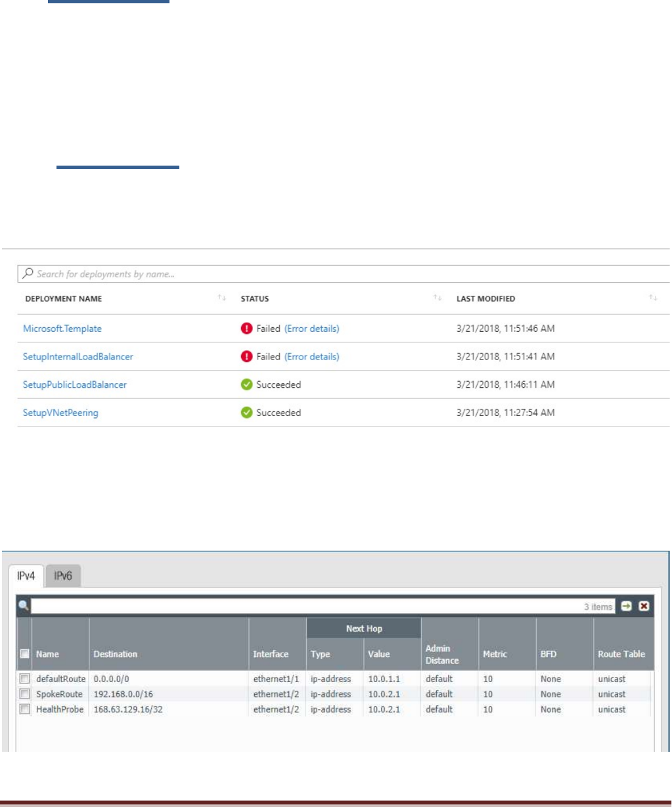
Task: Toggle the select-all checkbox in table header
Action: (24, 654)
